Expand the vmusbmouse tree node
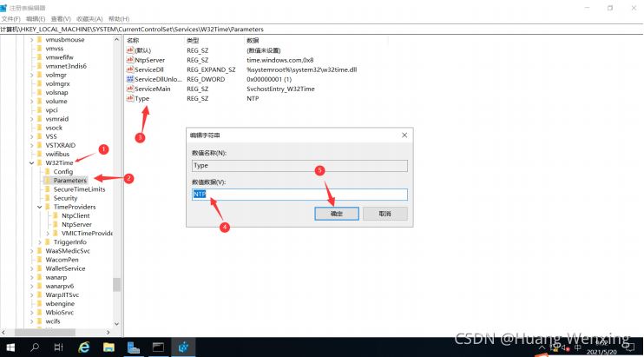The image size is (644, 357). tap(31, 40)
